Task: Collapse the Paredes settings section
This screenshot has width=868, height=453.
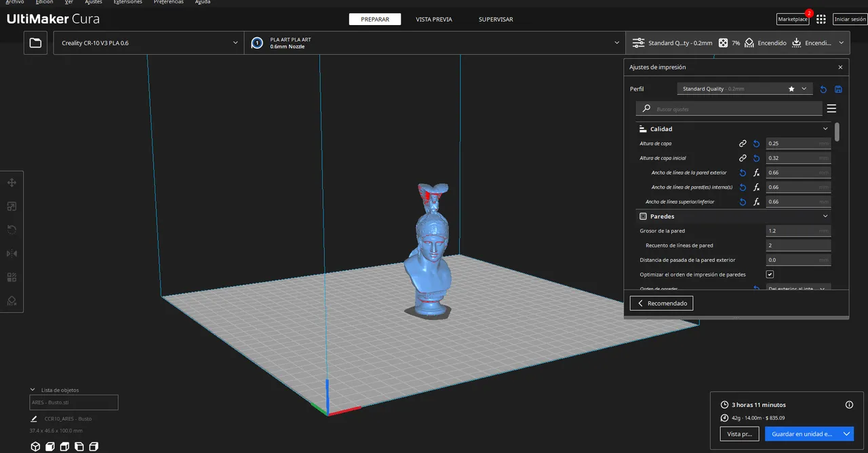Action: (x=825, y=216)
